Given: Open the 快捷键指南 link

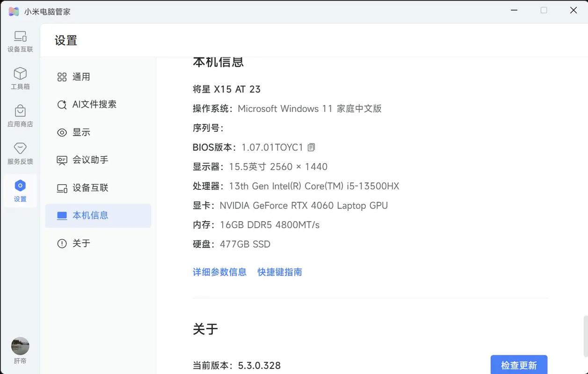Looking at the screenshot, I should 279,271.
